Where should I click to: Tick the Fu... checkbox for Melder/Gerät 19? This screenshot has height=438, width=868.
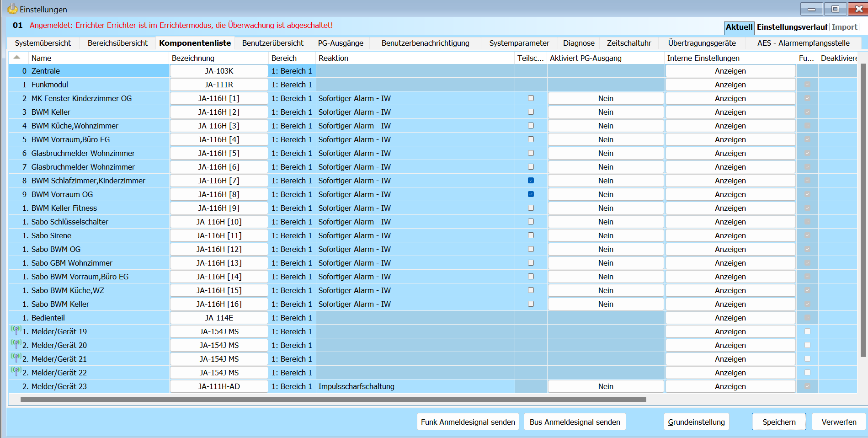point(807,331)
